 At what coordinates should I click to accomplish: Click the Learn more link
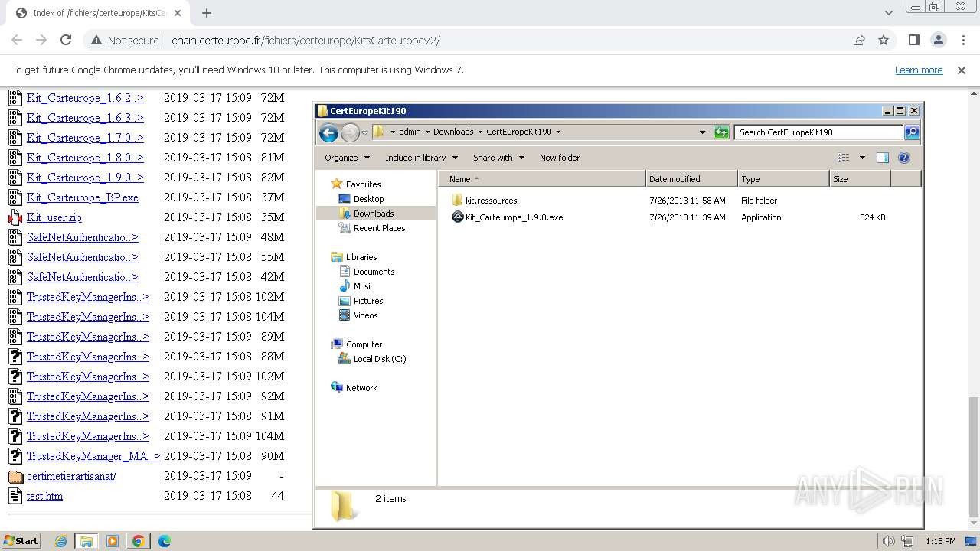point(919,70)
